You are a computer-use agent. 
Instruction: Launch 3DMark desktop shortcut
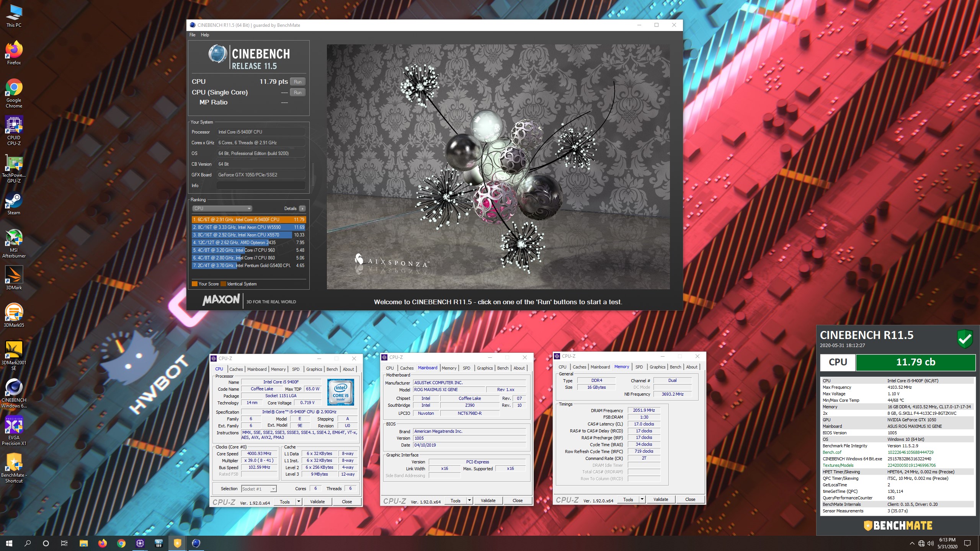[14, 278]
